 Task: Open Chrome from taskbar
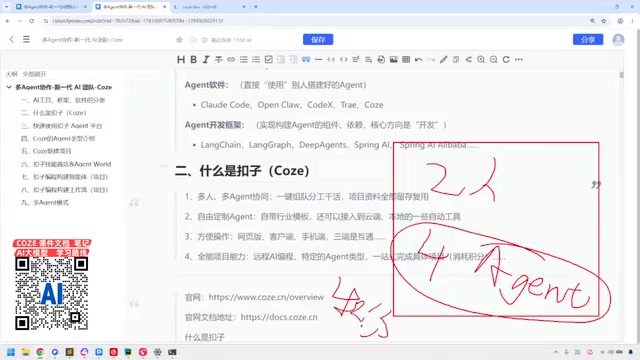click(x=40, y=352)
